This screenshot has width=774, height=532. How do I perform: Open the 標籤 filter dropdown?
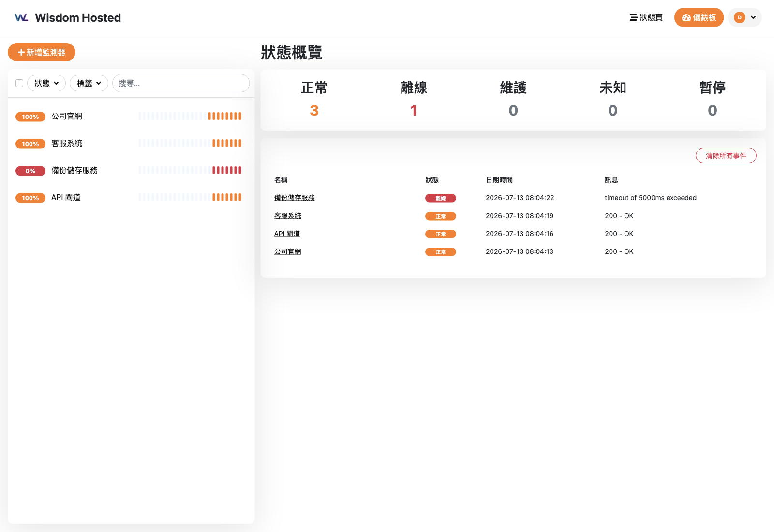pos(89,83)
